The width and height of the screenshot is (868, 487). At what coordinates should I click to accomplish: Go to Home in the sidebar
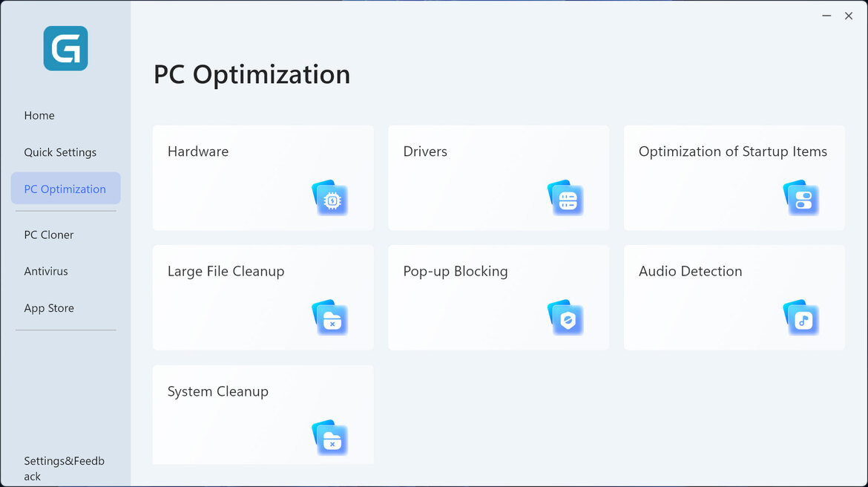[x=39, y=116]
